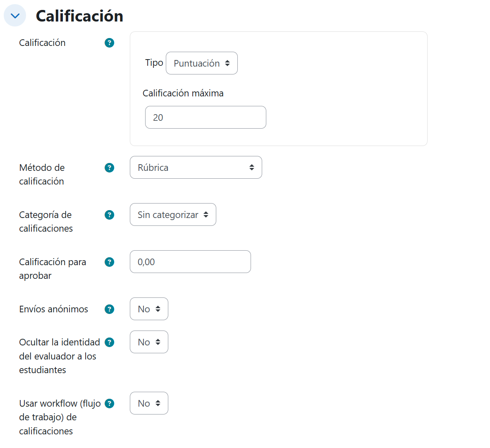The width and height of the screenshot is (490, 448).
Task: Click the up-down arrows on the Rúbrica selector
Action: coord(253,167)
